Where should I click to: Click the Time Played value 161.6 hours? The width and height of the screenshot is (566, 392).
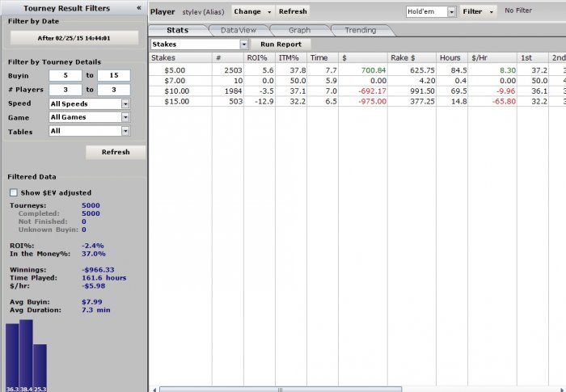[104, 278]
